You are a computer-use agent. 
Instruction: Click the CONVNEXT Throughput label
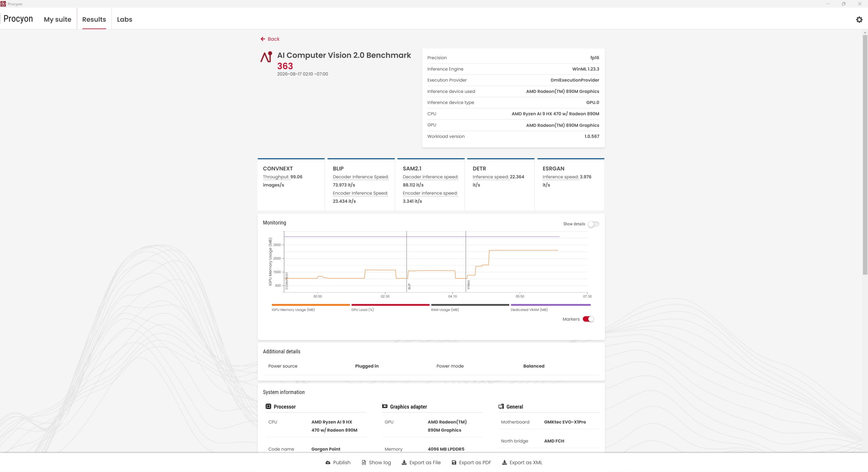pos(276,177)
